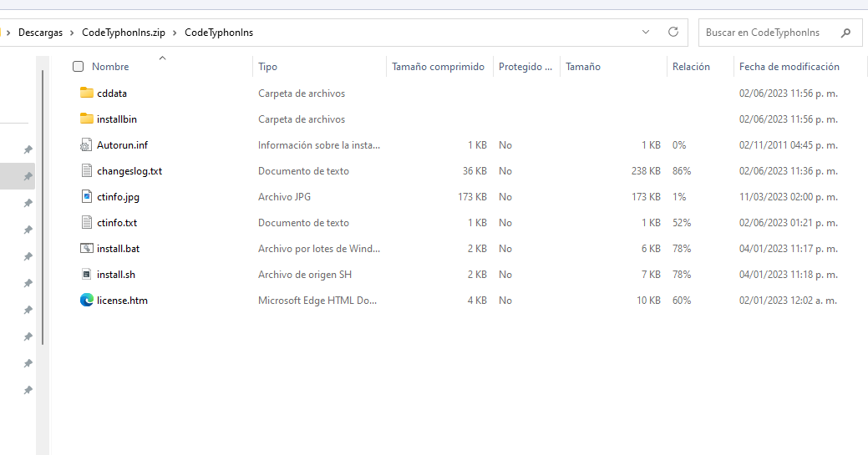
Task: Select the install.bat batch file icon
Action: click(86, 249)
